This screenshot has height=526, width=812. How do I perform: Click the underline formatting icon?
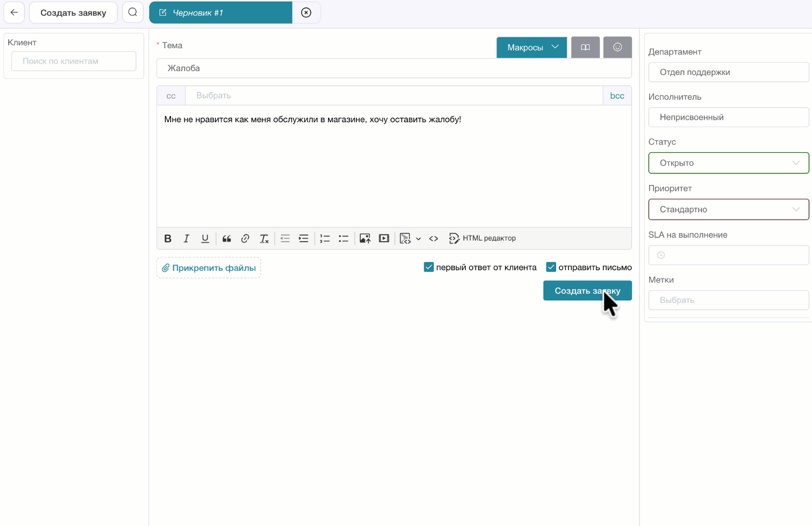coord(205,239)
